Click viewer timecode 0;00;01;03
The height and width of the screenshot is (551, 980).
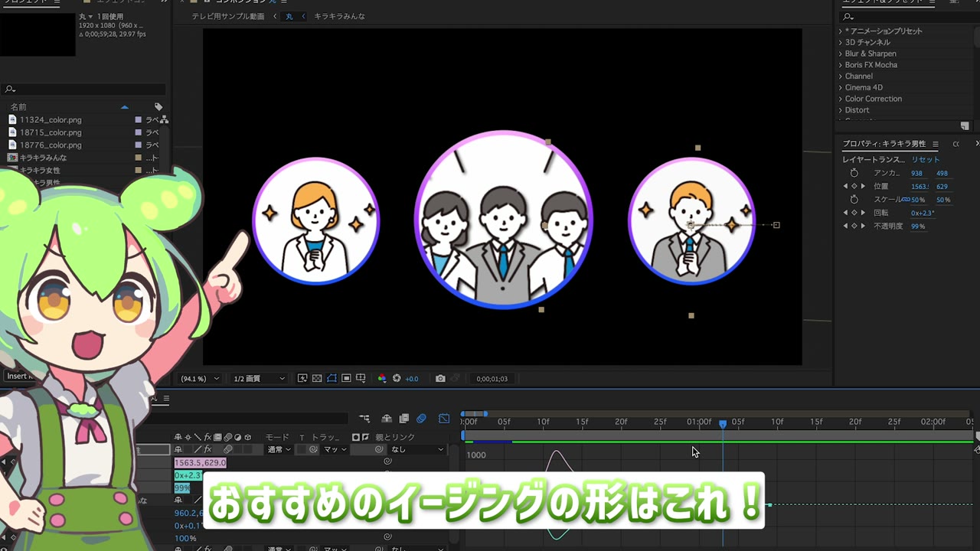tap(492, 378)
